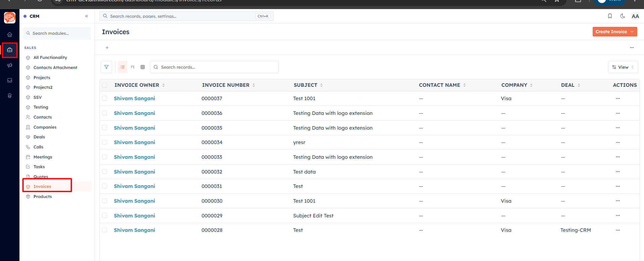Image resolution: width=644 pixels, height=261 pixels.
Task: Open the Products module
Action: 43,197
